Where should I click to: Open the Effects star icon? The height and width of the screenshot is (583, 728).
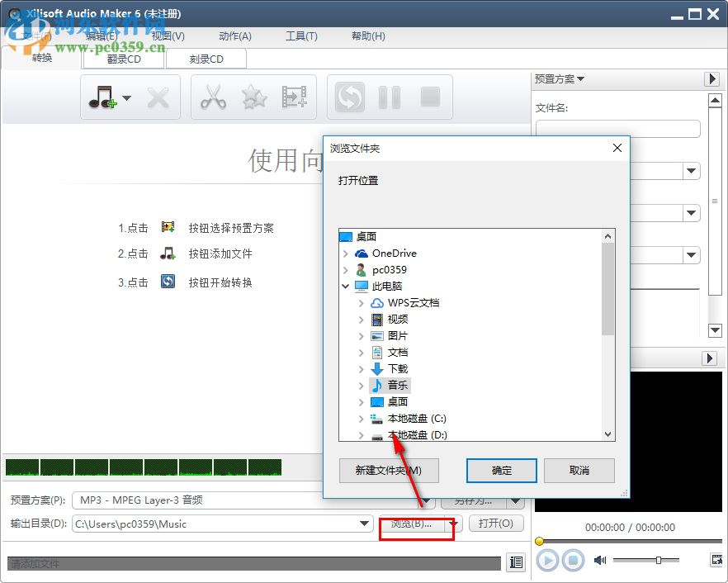(x=253, y=97)
